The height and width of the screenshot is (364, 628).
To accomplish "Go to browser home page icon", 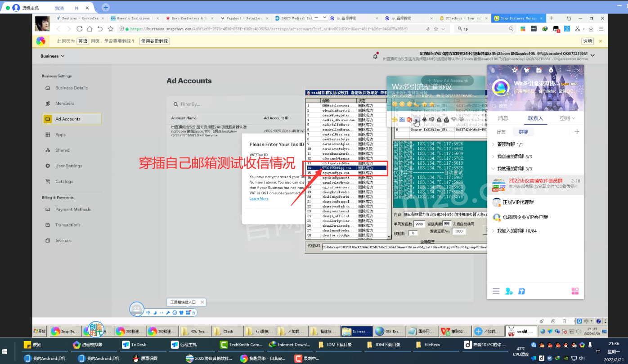I will point(90,28).
